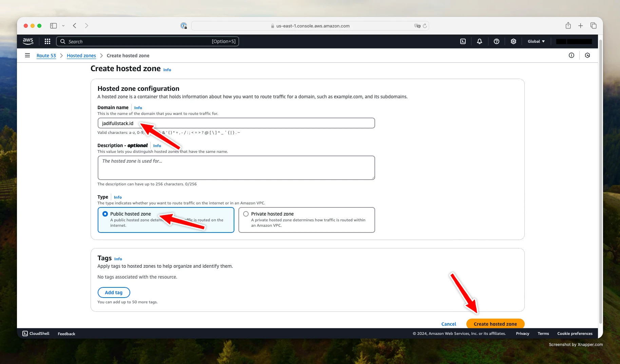The width and height of the screenshot is (620, 364).
Task: Expand Safari sidebar dropdown chevron
Action: [x=63, y=26]
